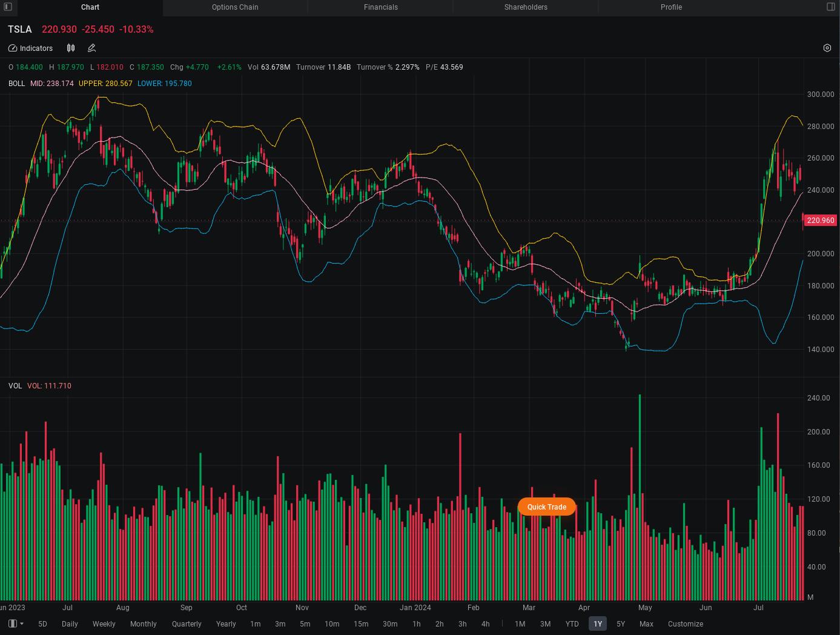This screenshot has height=635, width=840.
Task: Click the Vol 63.678M value
Action: (269, 67)
